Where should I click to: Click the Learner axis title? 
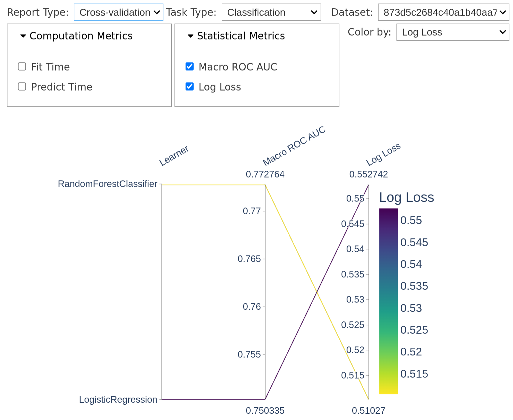coord(174,155)
